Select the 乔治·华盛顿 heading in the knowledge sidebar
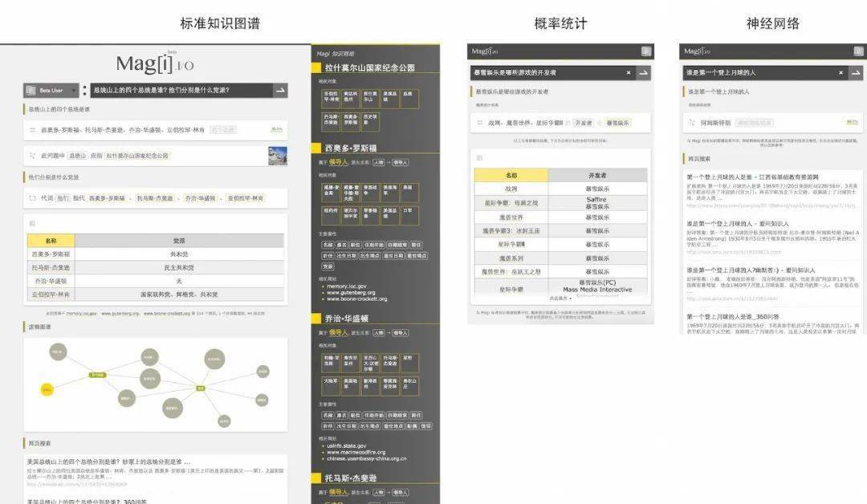The width and height of the screenshot is (867, 504). (346, 319)
